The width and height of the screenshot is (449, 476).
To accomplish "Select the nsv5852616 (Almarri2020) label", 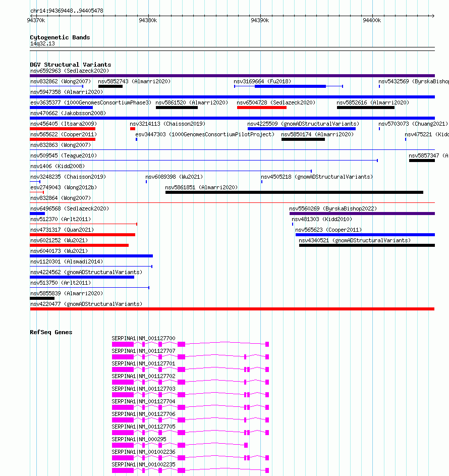I will coord(373,102).
